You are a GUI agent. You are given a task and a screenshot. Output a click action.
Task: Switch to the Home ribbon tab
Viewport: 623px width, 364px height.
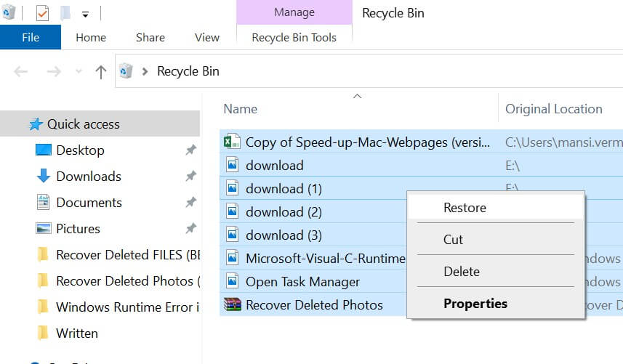(x=91, y=37)
